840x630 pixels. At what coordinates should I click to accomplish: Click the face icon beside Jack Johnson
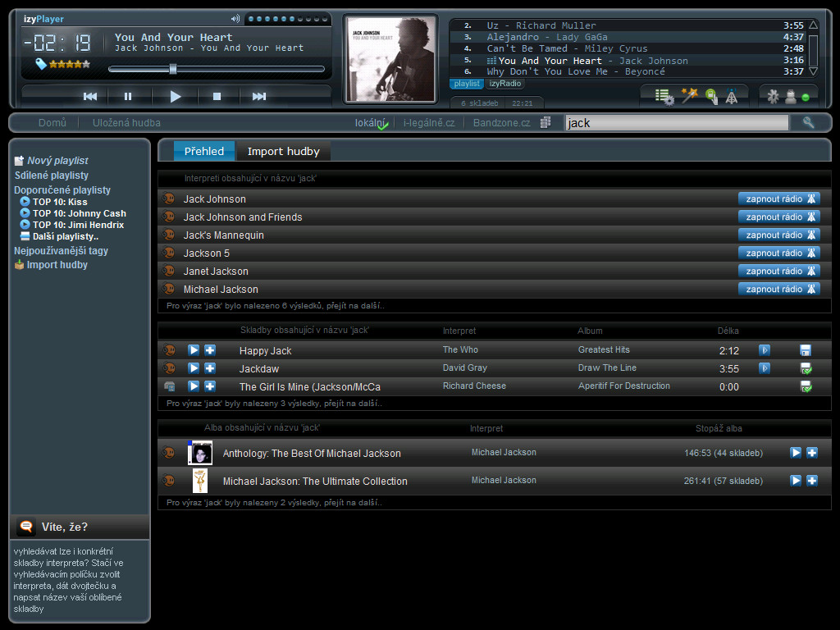[x=168, y=199]
